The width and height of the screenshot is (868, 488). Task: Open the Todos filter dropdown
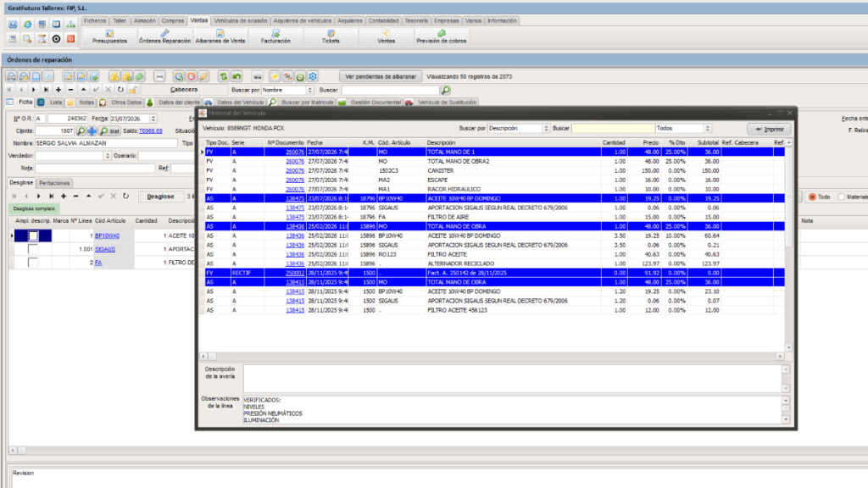[708, 129]
